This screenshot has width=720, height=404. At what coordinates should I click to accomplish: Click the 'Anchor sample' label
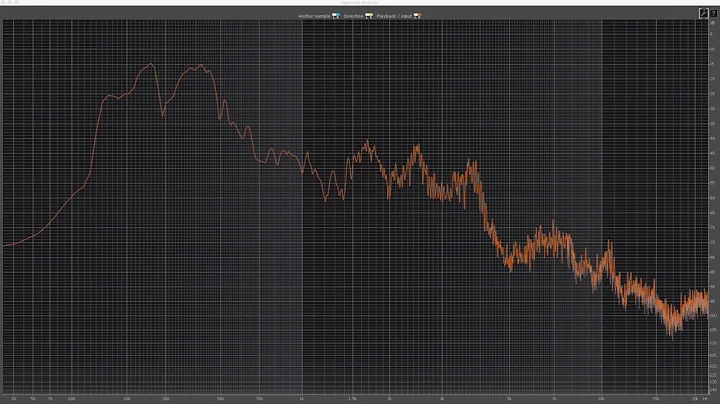[314, 16]
